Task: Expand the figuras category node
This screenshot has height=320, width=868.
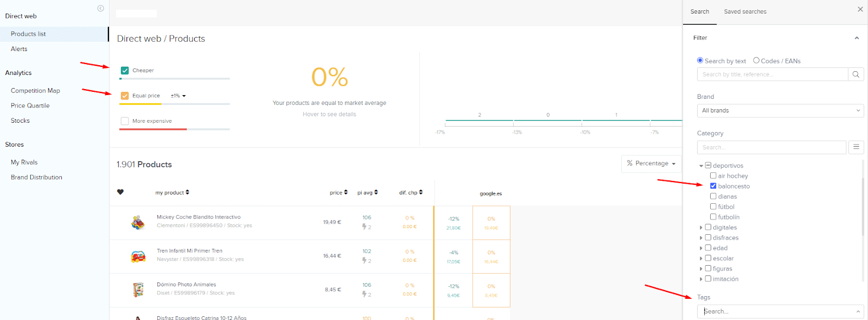Action: tap(701, 269)
